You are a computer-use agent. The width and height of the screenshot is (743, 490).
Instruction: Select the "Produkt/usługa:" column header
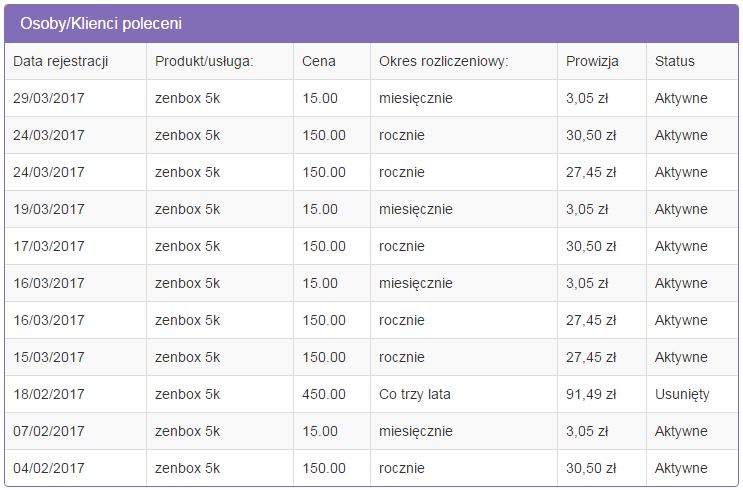point(204,61)
